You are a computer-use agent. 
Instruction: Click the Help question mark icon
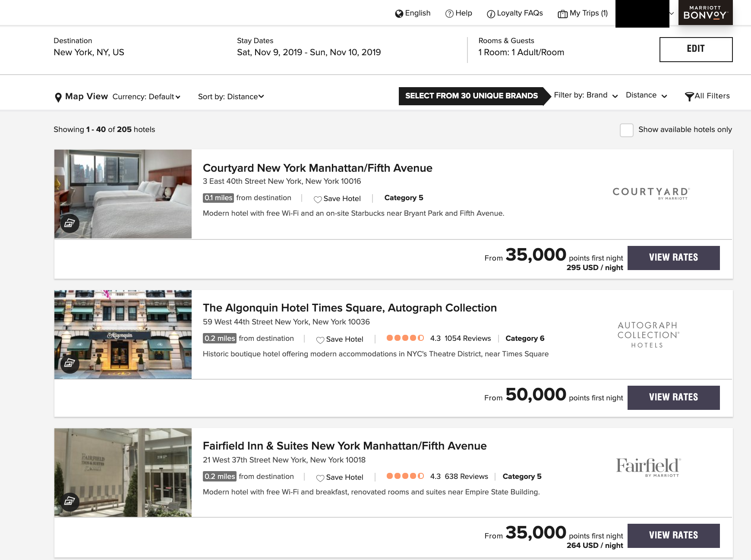(449, 14)
